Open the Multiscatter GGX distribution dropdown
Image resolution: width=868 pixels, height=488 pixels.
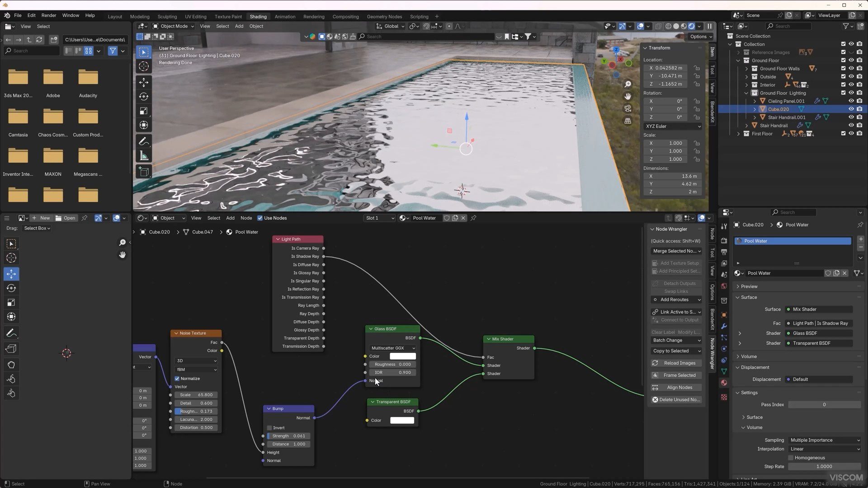(x=392, y=348)
